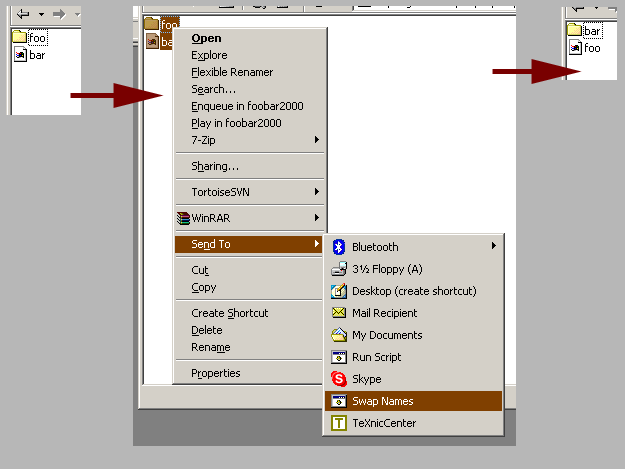Click the Desktop (create shortcut) icon
Screen dimensions: 625x469
[x=338, y=291]
